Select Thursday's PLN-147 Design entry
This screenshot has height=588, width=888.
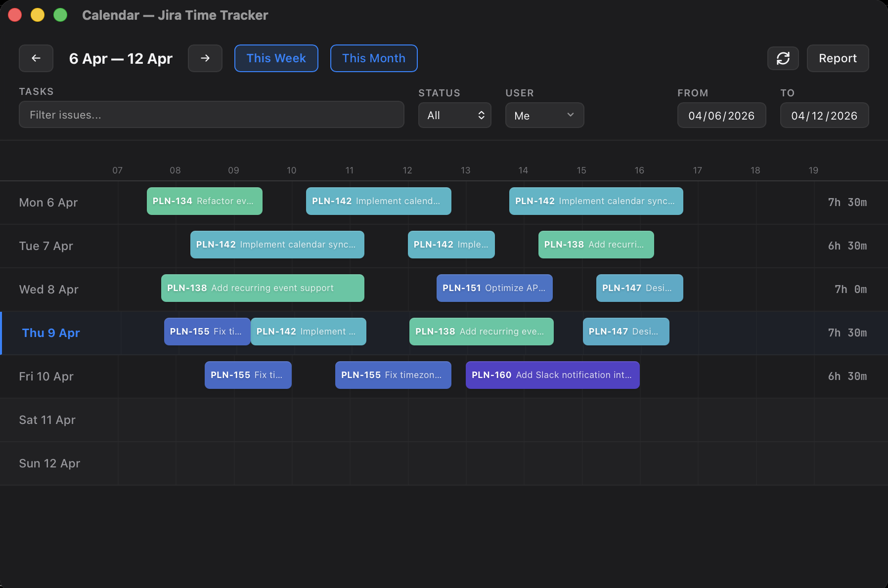[x=625, y=332]
